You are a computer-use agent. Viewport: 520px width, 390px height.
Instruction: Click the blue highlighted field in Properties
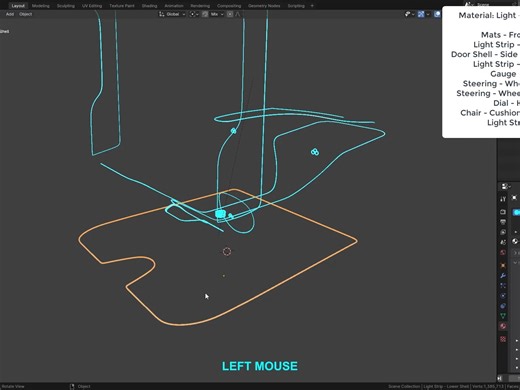point(516,212)
